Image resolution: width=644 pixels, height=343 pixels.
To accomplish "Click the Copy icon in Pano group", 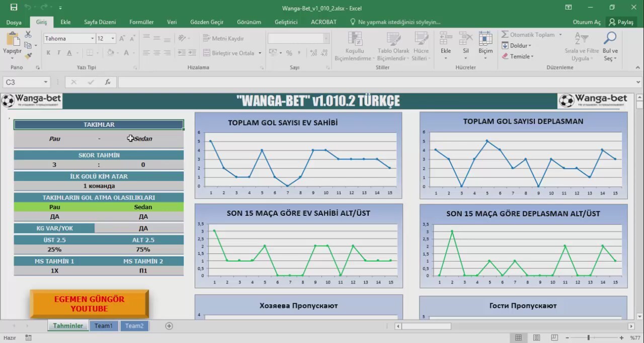I will (28, 45).
